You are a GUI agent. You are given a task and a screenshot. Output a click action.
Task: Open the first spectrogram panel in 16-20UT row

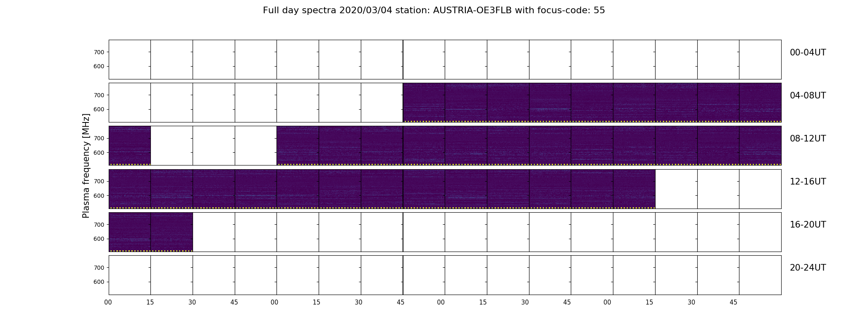130,232
